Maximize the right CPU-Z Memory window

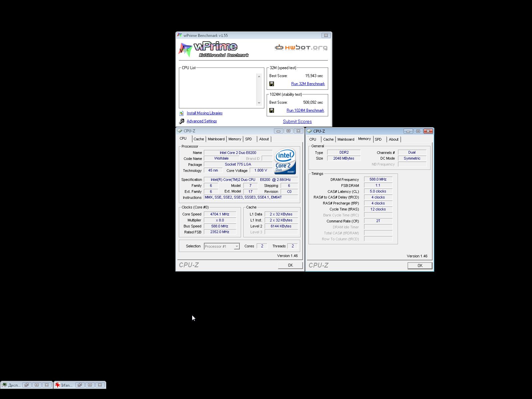[x=418, y=131]
